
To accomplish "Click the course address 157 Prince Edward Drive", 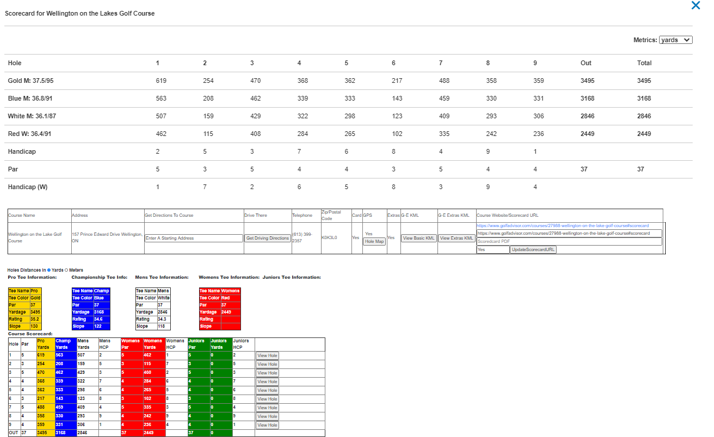I will pos(107,237).
